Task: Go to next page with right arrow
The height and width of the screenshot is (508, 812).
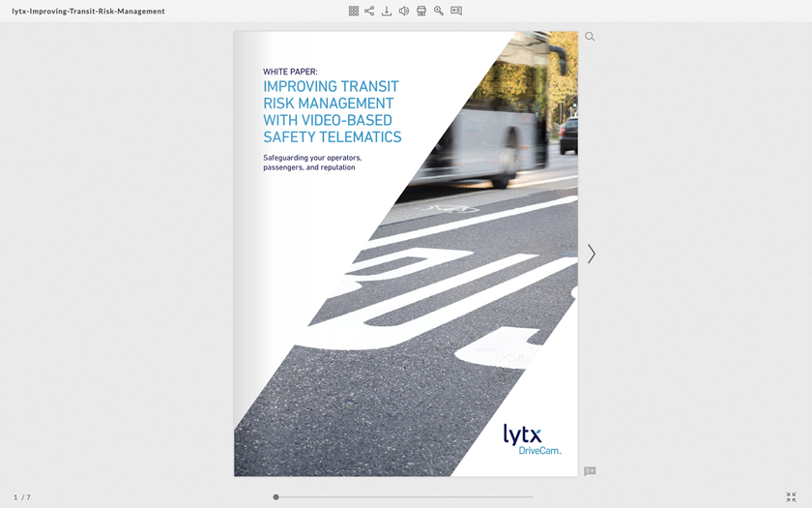Action: 592,254
